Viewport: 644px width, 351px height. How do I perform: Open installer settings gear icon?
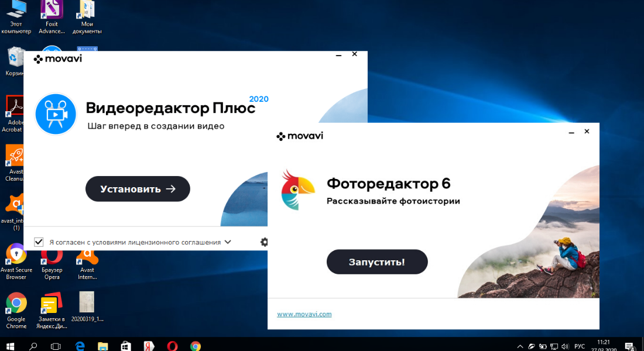point(264,242)
